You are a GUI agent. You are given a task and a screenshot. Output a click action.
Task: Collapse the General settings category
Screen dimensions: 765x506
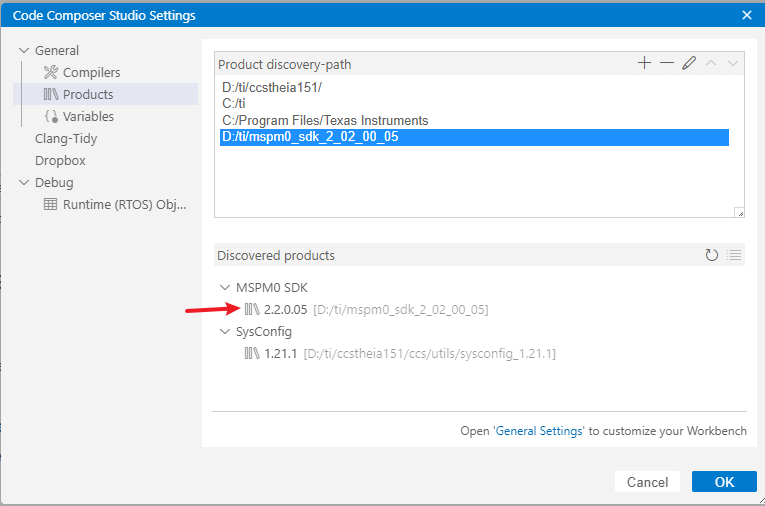click(x=24, y=51)
